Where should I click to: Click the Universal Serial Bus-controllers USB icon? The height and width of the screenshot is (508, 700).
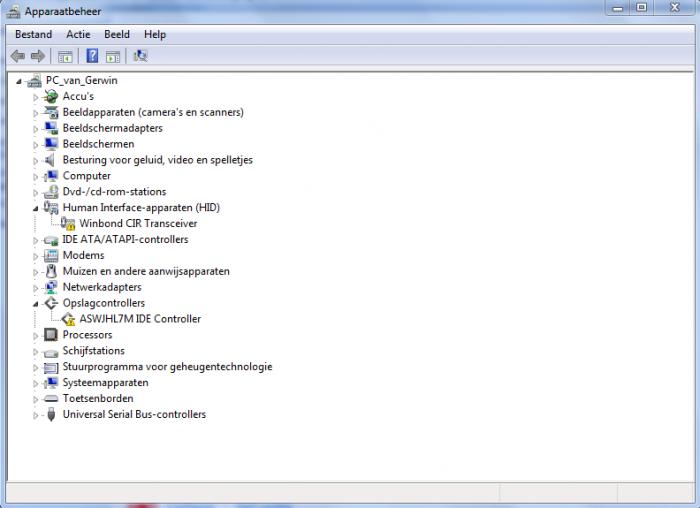click(x=51, y=415)
